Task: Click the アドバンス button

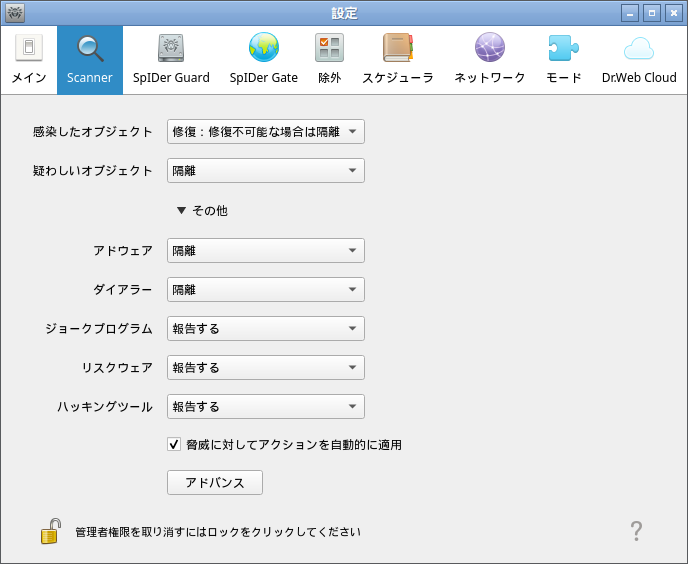Action: coord(215,483)
